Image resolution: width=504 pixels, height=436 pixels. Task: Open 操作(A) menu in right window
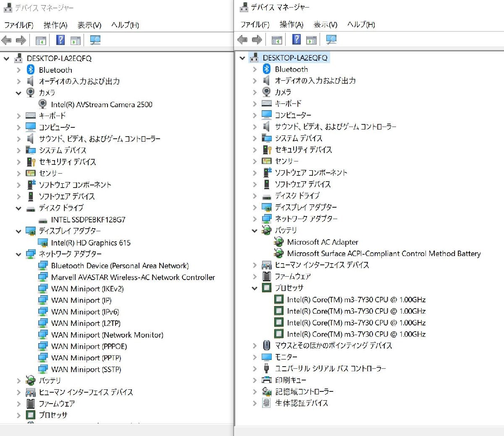(x=291, y=24)
